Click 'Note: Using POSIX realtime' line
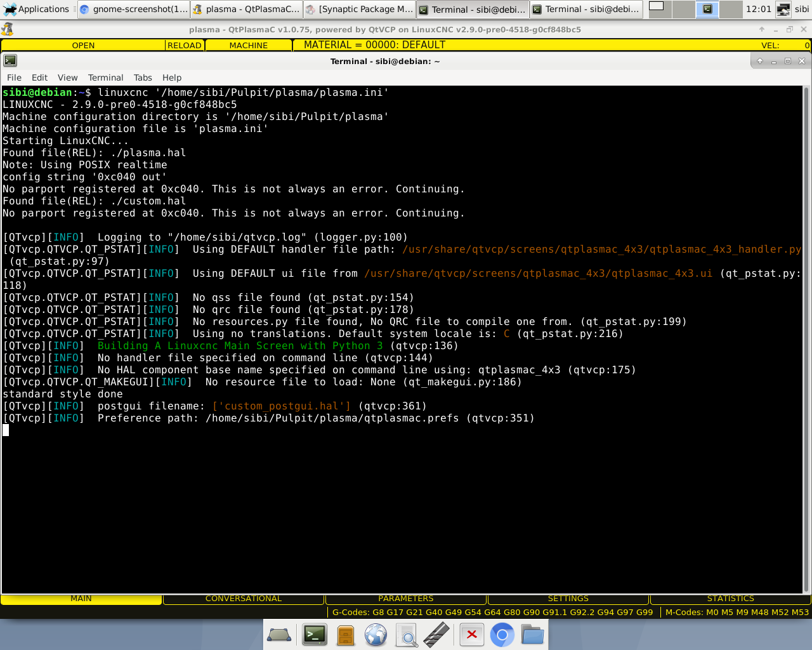Viewport: 812px width, 650px height. (x=85, y=165)
